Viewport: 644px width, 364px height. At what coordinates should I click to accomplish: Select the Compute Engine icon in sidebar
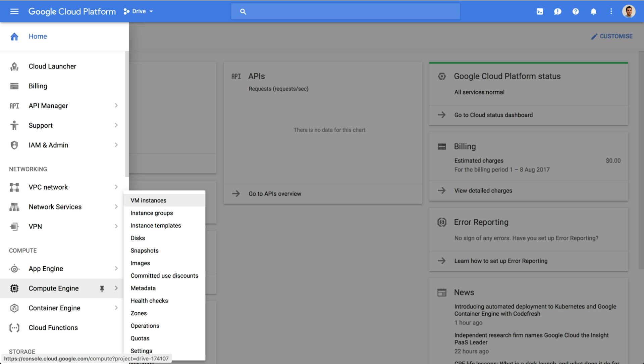(14, 288)
